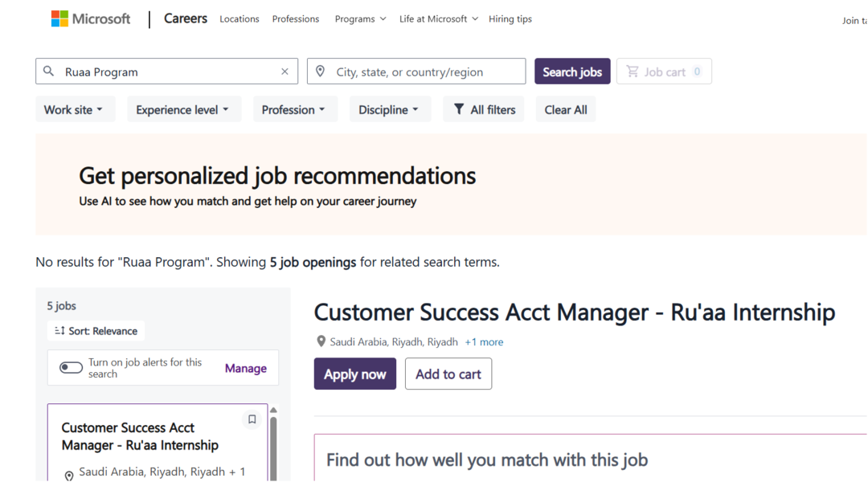Focus the City, state, or country/region field
The width and height of the screenshot is (868, 482).
click(x=416, y=71)
